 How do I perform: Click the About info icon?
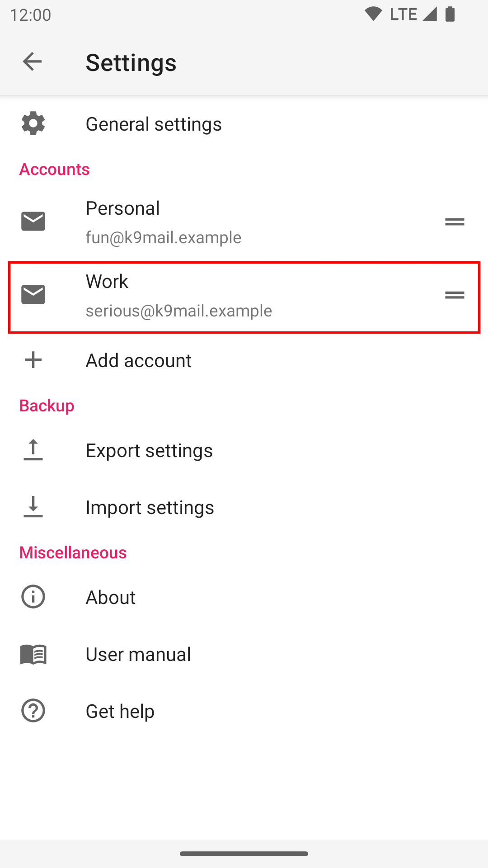pyautogui.click(x=33, y=597)
